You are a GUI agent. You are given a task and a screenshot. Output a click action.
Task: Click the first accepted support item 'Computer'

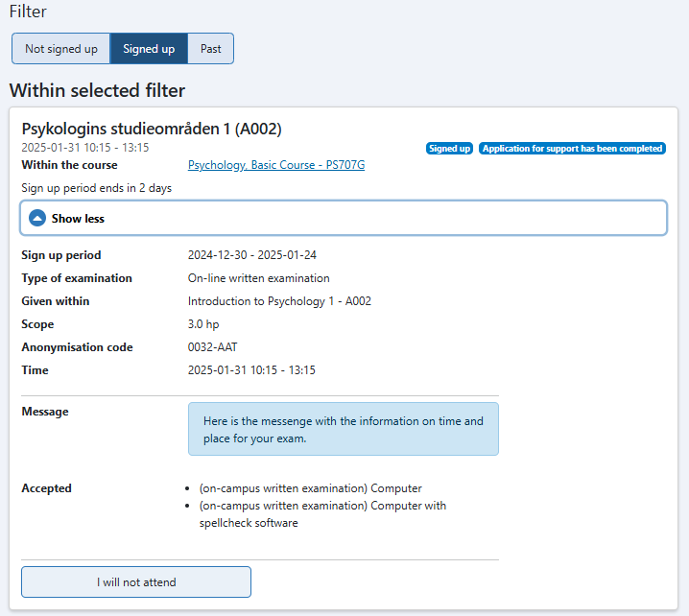coord(310,488)
